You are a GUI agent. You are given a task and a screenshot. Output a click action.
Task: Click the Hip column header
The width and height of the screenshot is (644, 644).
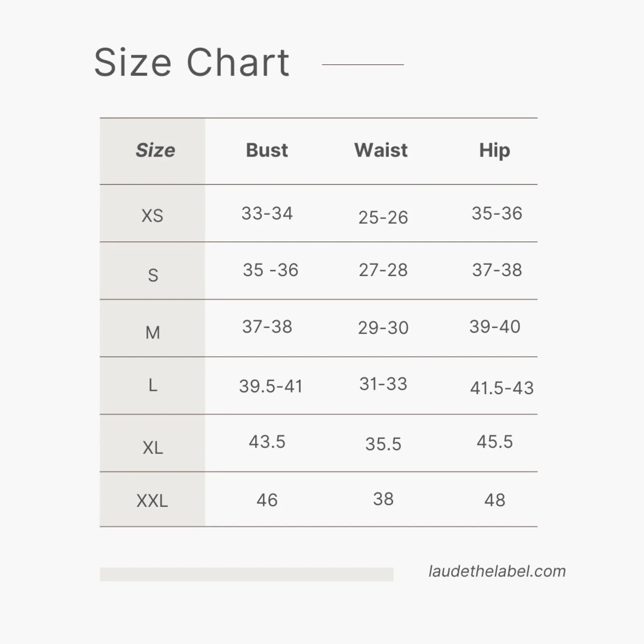[x=494, y=151]
